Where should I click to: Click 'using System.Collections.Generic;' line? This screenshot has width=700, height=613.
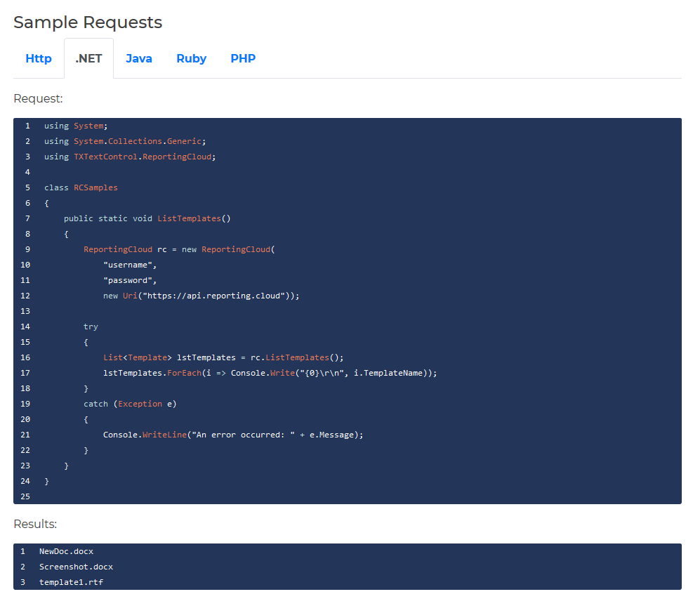pos(125,142)
